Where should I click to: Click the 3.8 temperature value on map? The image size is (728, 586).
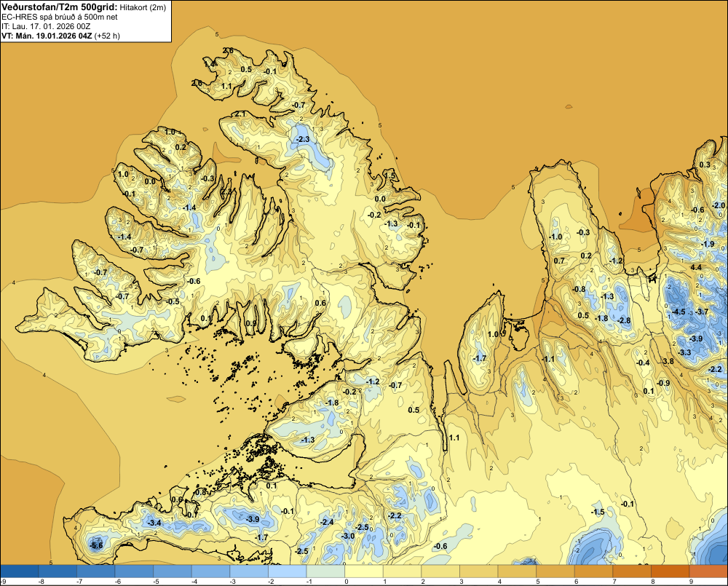pyautogui.click(x=668, y=361)
